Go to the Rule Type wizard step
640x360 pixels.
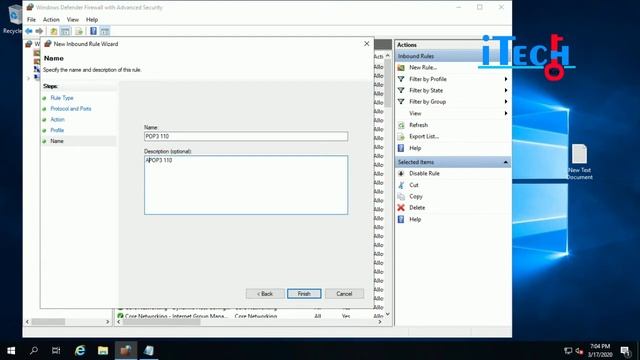(62, 98)
